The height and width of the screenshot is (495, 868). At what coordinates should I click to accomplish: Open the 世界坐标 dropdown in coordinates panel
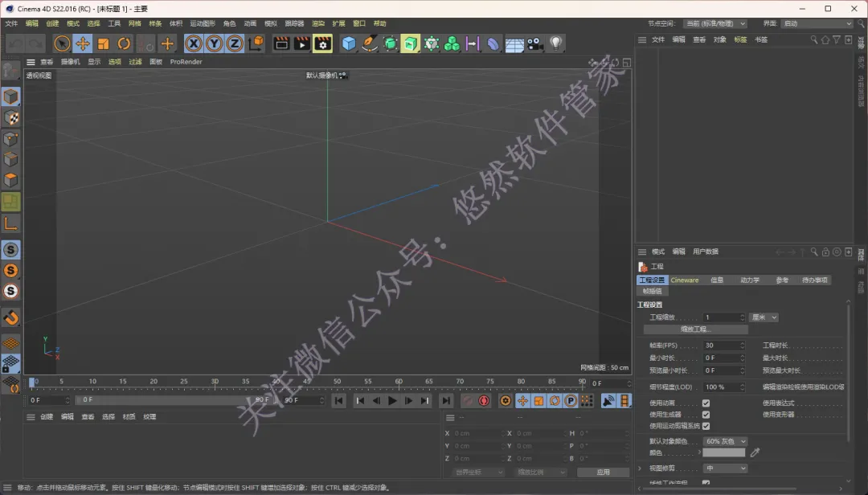pyautogui.click(x=478, y=472)
